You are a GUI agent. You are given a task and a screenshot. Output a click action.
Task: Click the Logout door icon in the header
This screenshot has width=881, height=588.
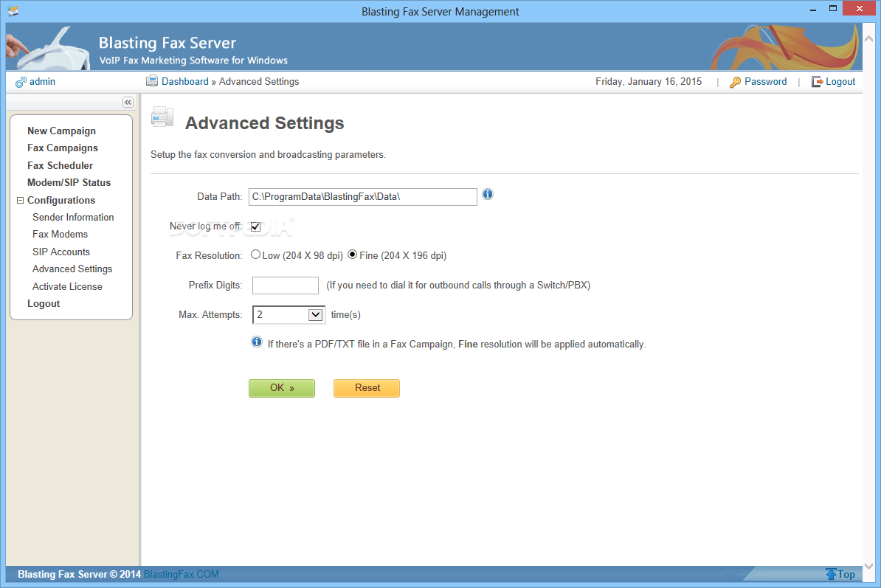[816, 82]
